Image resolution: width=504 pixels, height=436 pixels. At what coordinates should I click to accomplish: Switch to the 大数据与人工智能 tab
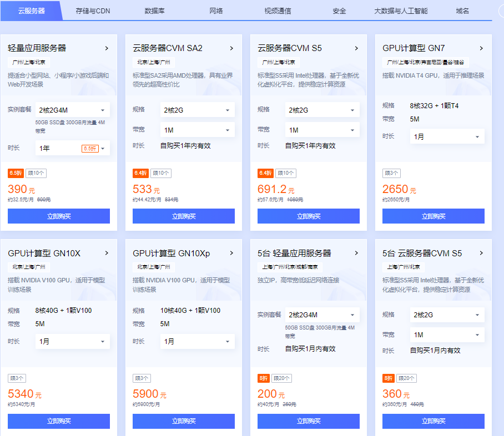coord(401,11)
